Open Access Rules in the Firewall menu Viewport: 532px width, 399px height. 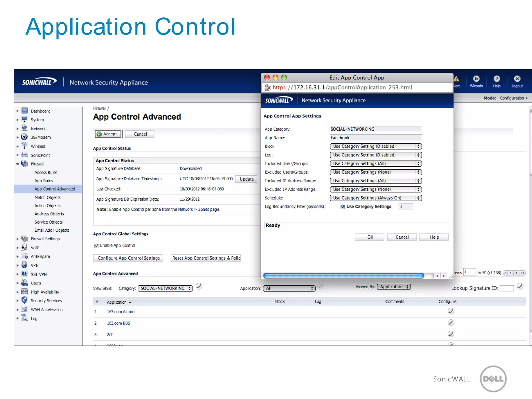pos(46,172)
